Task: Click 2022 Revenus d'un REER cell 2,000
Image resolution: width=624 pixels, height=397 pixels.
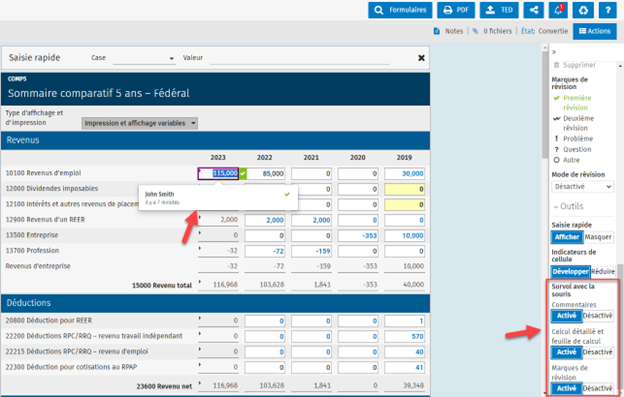Action: click(x=265, y=220)
